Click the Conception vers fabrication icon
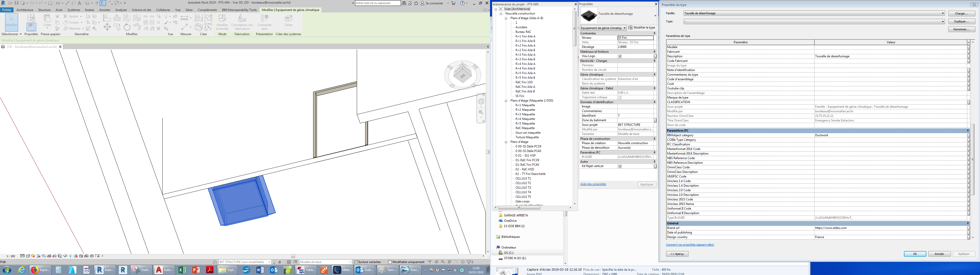980x275 pixels. click(242, 19)
